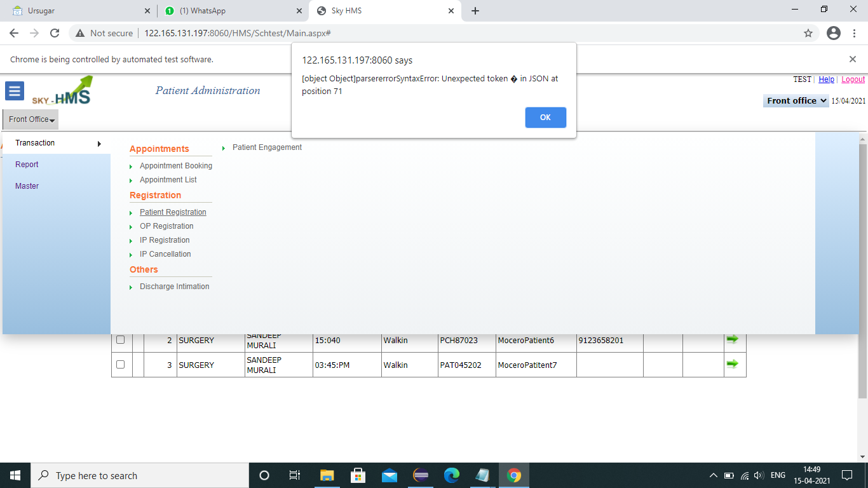This screenshot has height=488, width=868.
Task: Open Chrome three-dot menu
Action: pyautogui.click(x=855, y=33)
